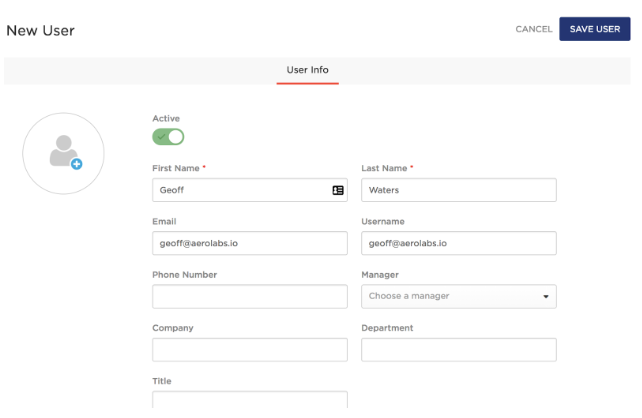Focus the Last Name field containing Waters

click(x=459, y=190)
